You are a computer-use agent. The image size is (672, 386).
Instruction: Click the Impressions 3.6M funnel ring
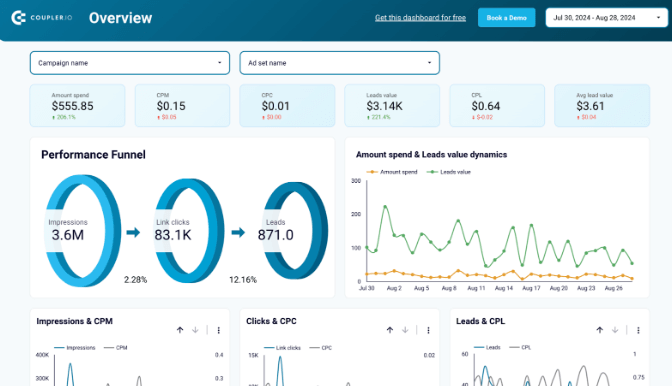tap(83, 230)
